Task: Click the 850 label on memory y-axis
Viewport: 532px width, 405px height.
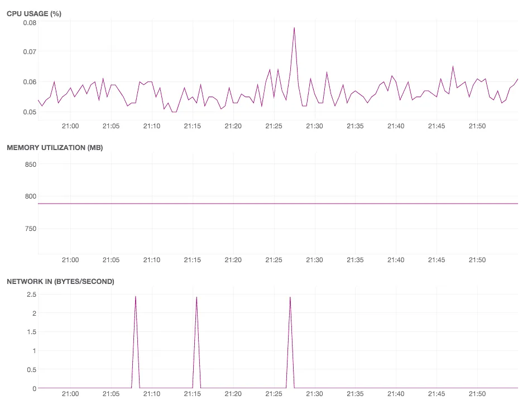Action: click(31, 165)
